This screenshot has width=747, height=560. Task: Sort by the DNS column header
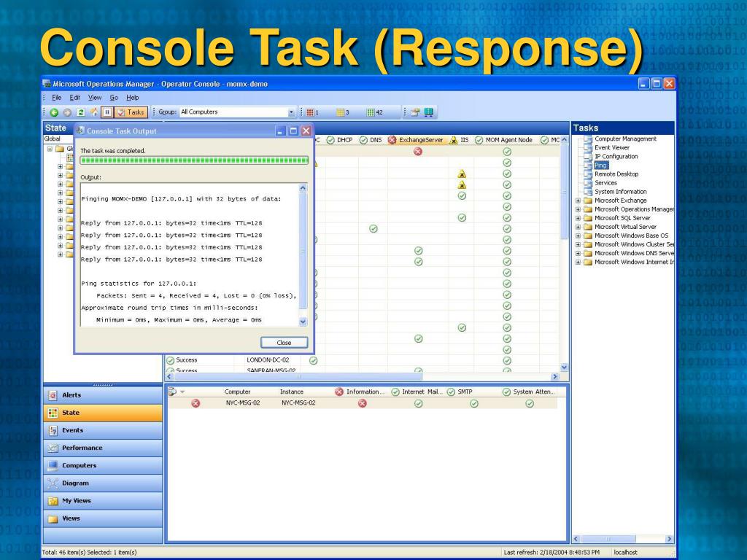(x=371, y=140)
